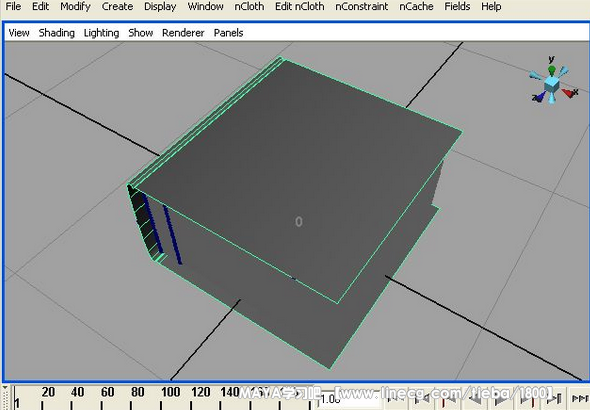
Task: Open the nConstraint menu
Action: point(362,6)
